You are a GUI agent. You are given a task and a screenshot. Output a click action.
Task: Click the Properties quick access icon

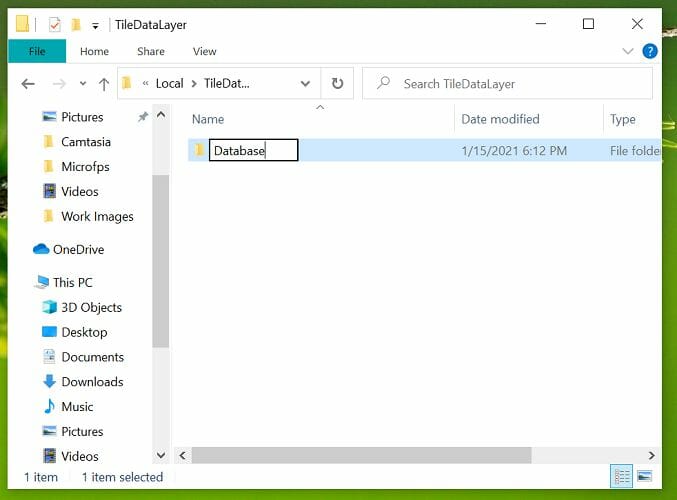tap(54, 25)
